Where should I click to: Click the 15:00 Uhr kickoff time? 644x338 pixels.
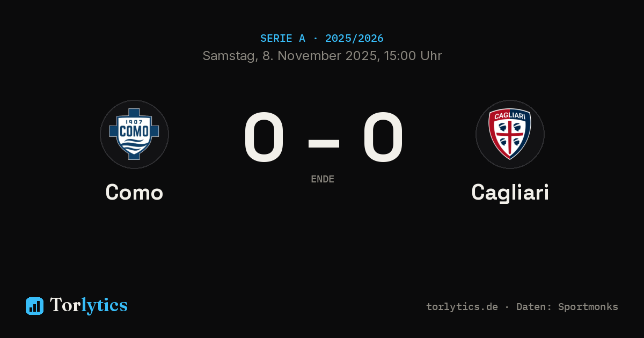point(412,56)
